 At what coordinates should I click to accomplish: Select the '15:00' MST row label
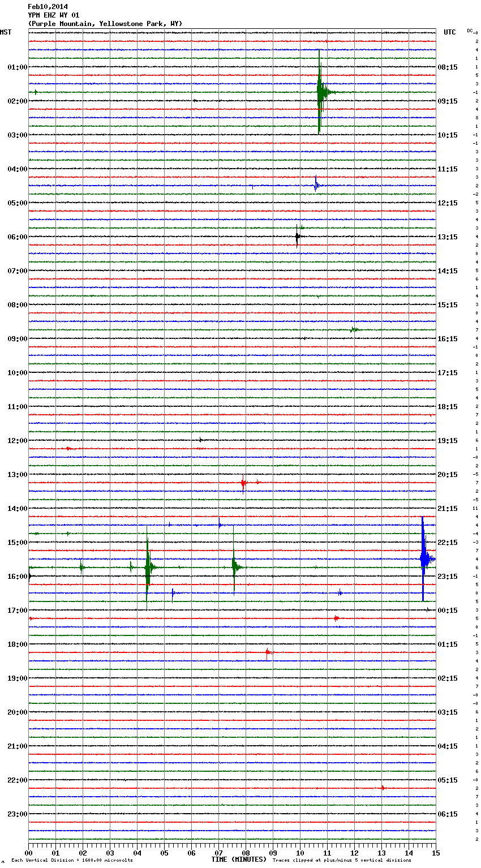(x=18, y=543)
